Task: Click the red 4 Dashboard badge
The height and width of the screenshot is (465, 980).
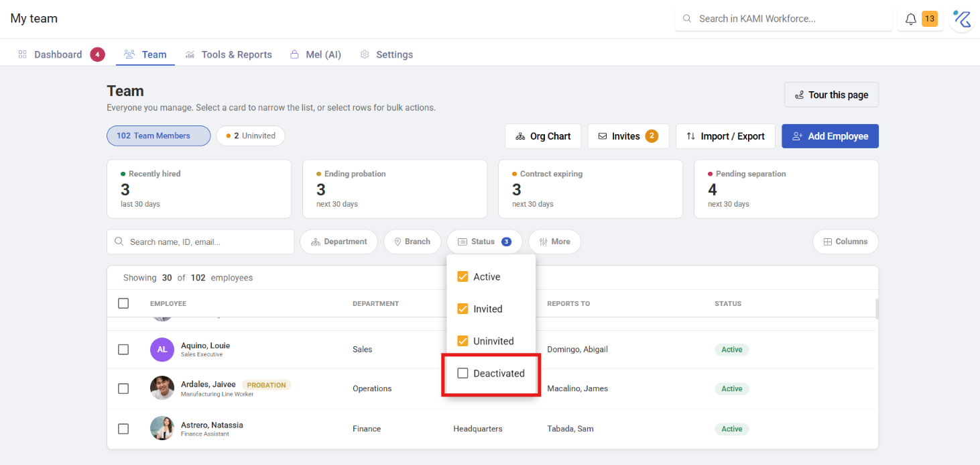Action: coord(97,54)
